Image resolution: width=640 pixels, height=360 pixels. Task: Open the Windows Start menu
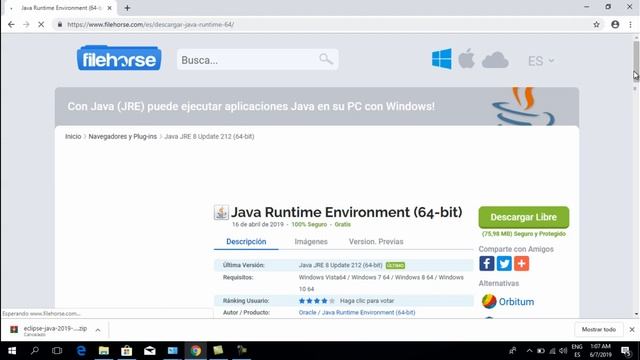(12, 351)
